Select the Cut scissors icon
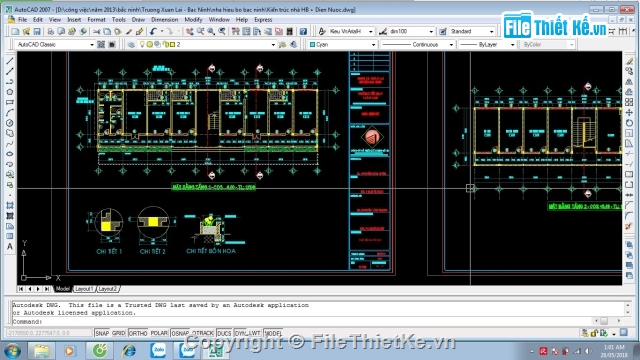This screenshot has height=360, width=640. 96,31
